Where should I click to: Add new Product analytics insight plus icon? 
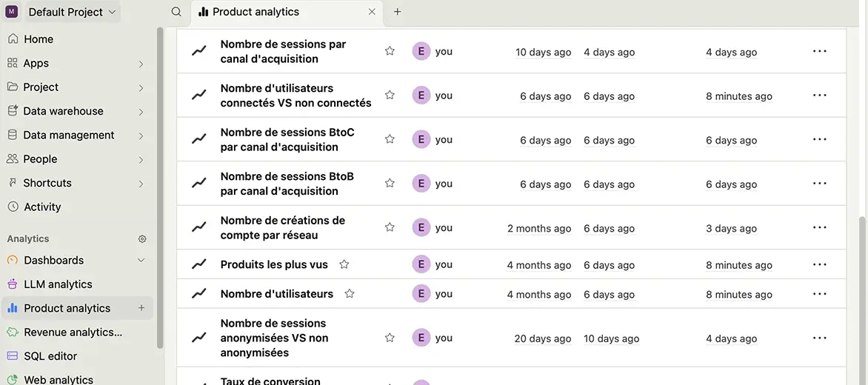(x=141, y=308)
